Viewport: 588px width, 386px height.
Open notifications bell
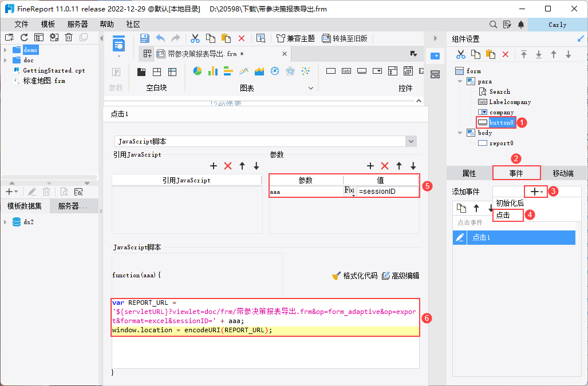(x=521, y=25)
